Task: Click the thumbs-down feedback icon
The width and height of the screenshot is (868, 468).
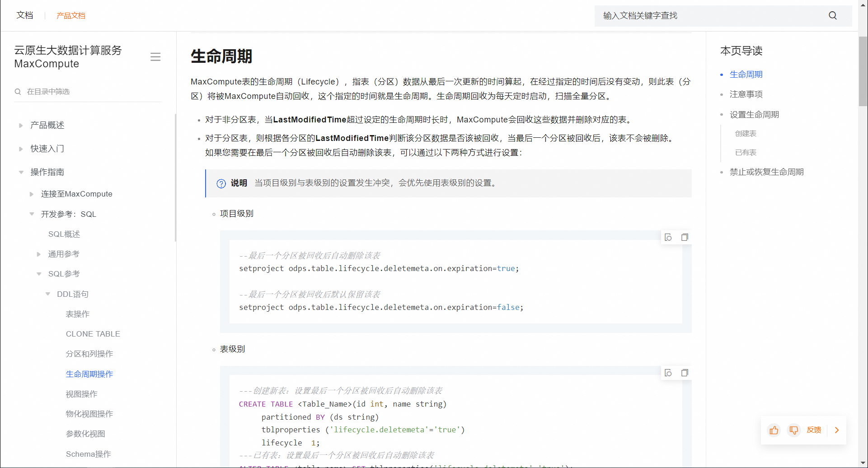Action: pyautogui.click(x=793, y=430)
